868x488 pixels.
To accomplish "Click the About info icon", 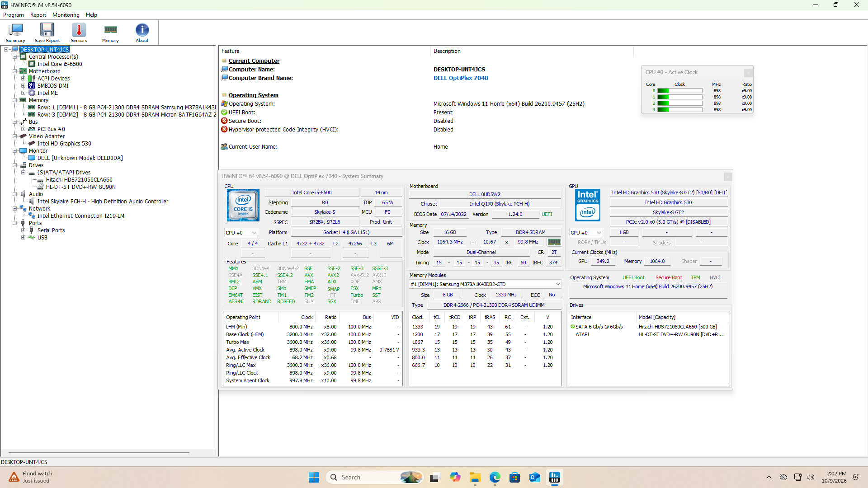I will [x=142, y=33].
